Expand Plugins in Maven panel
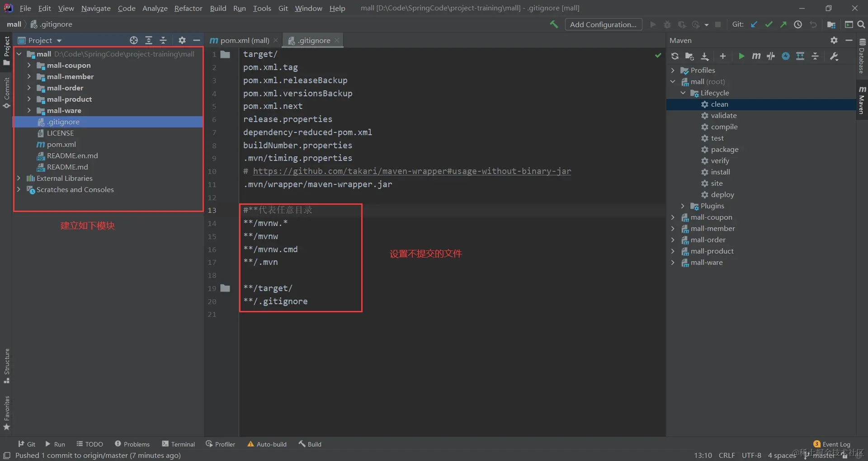This screenshot has width=868, height=461. 683,206
